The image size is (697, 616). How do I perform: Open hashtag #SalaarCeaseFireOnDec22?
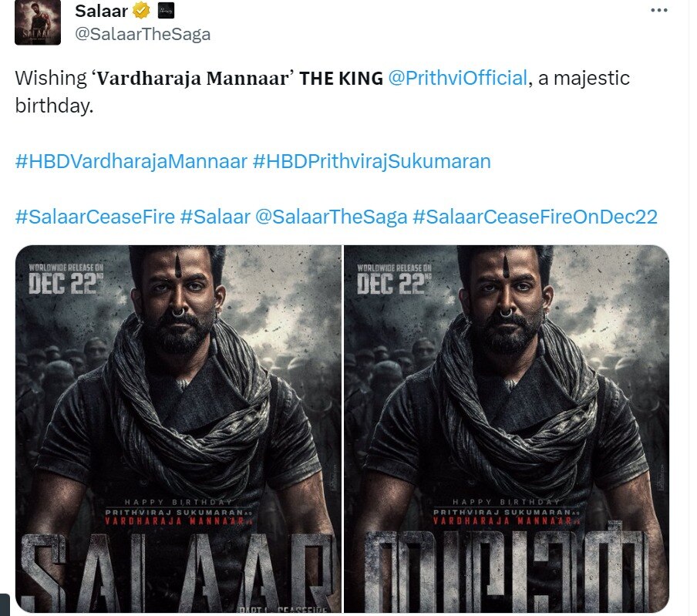[x=535, y=217]
